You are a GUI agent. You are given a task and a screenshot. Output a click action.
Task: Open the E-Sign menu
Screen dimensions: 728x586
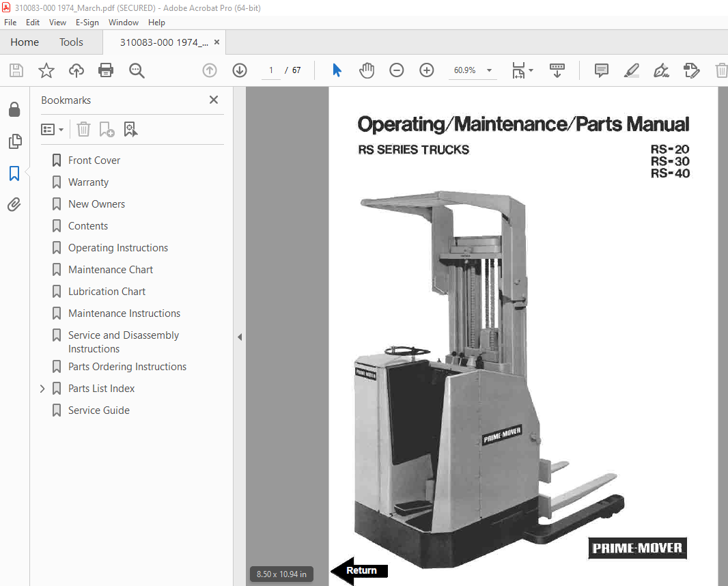click(x=87, y=23)
